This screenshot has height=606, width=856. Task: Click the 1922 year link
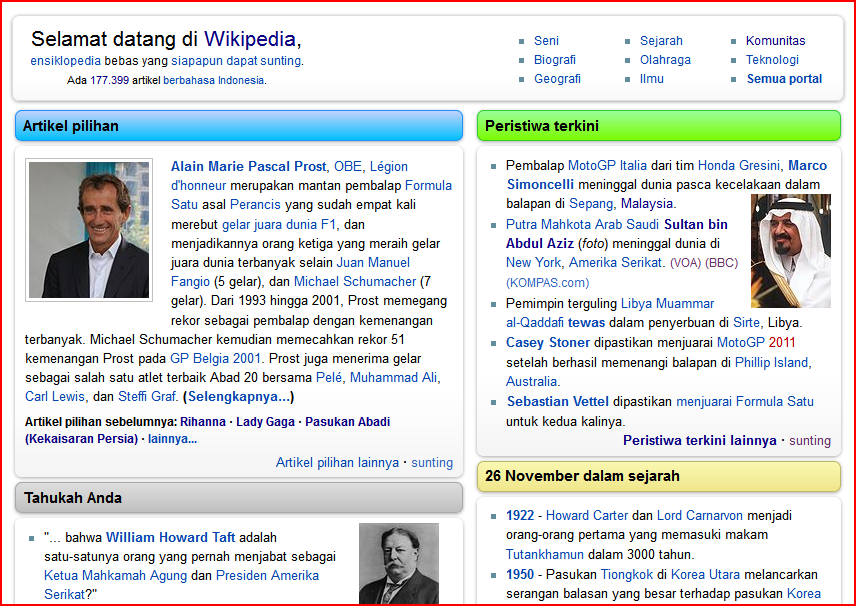tap(520, 516)
